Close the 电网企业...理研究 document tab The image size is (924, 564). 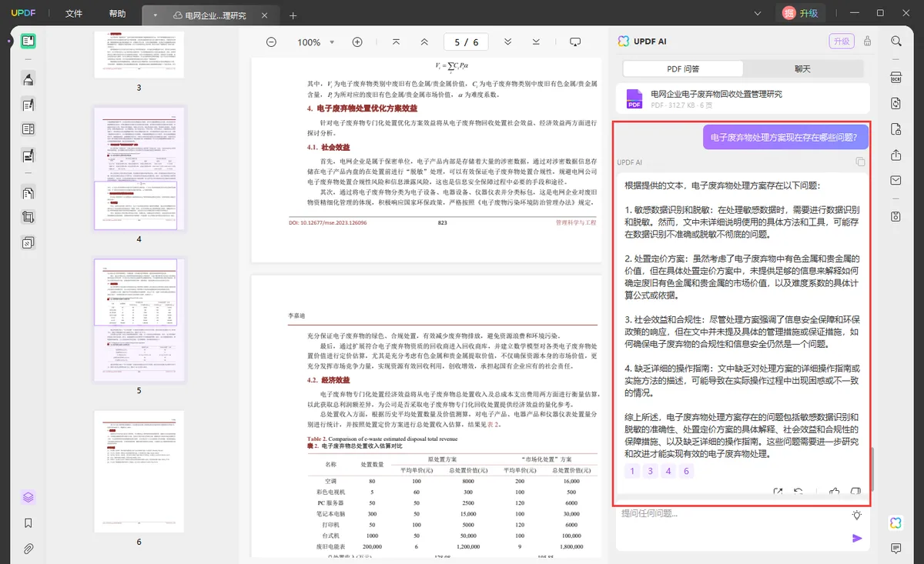click(x=266, y=15)
